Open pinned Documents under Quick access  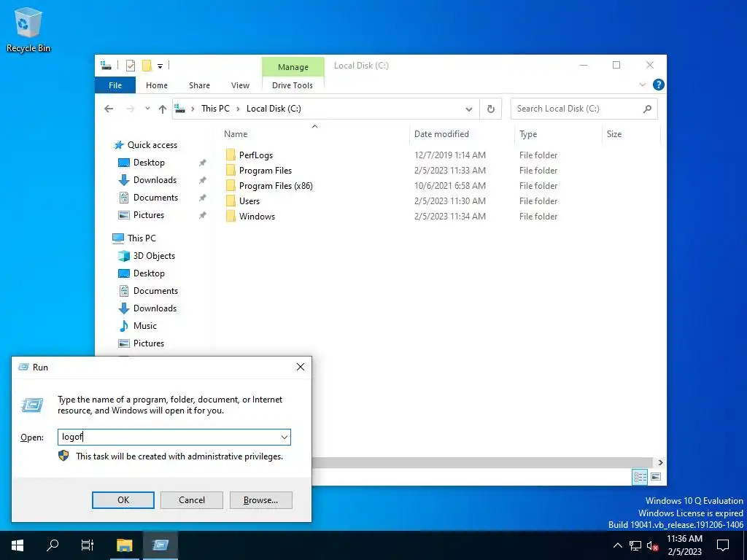point(155,198)
